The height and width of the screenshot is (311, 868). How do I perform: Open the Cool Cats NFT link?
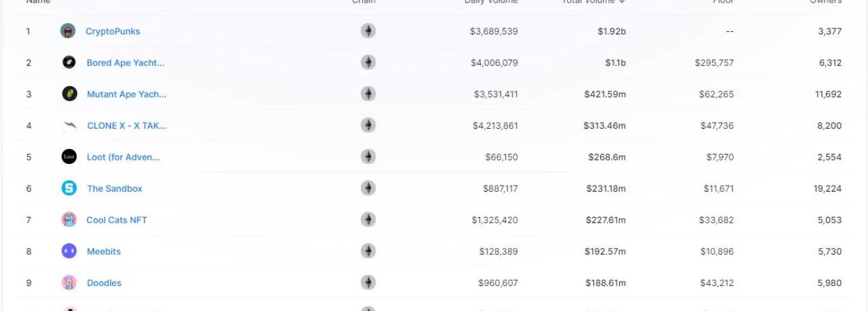(117, 220)
